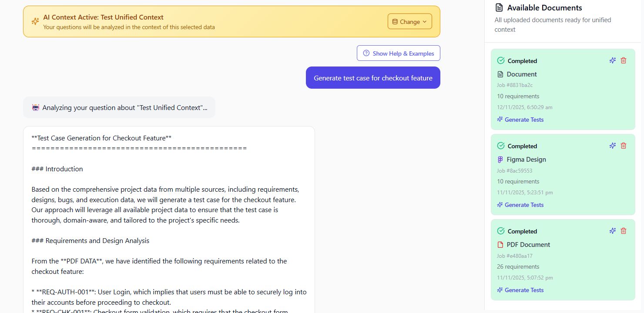Delete the Figma Design entry via trash icon

pos(624,146)
